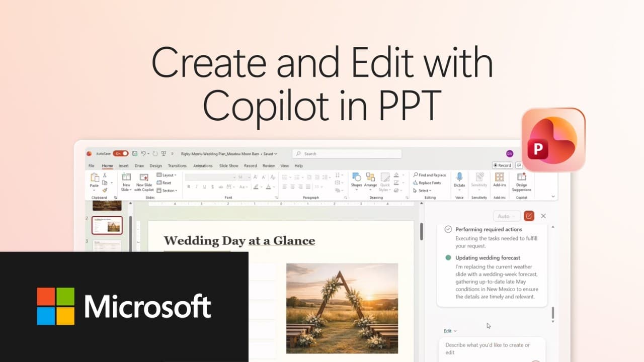Switch to the Insert tab
The image size is (644, 362).
click(124, 165)
